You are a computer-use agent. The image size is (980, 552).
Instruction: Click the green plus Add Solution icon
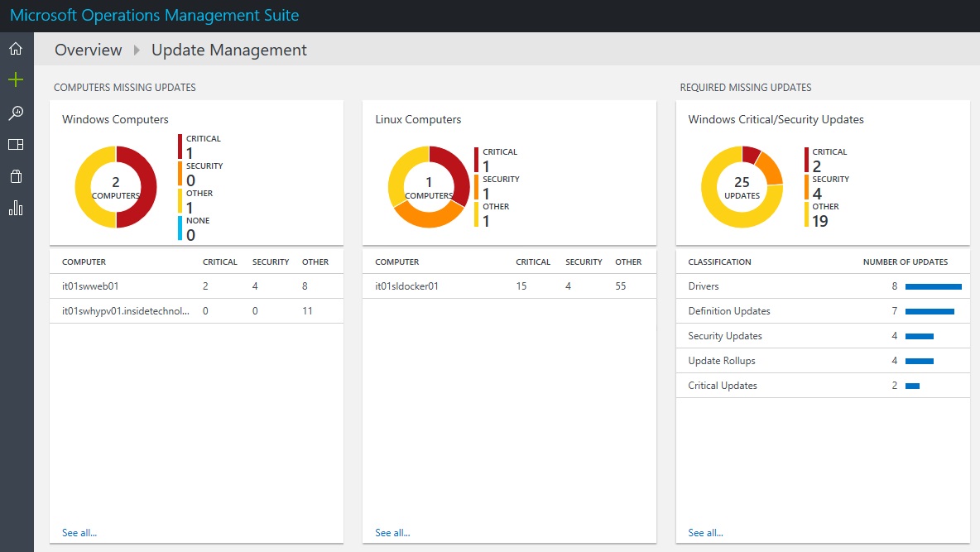point(17,79)
